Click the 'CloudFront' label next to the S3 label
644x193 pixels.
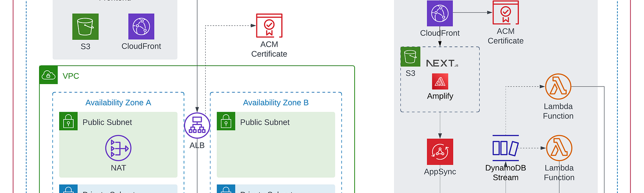click(141, 46)
